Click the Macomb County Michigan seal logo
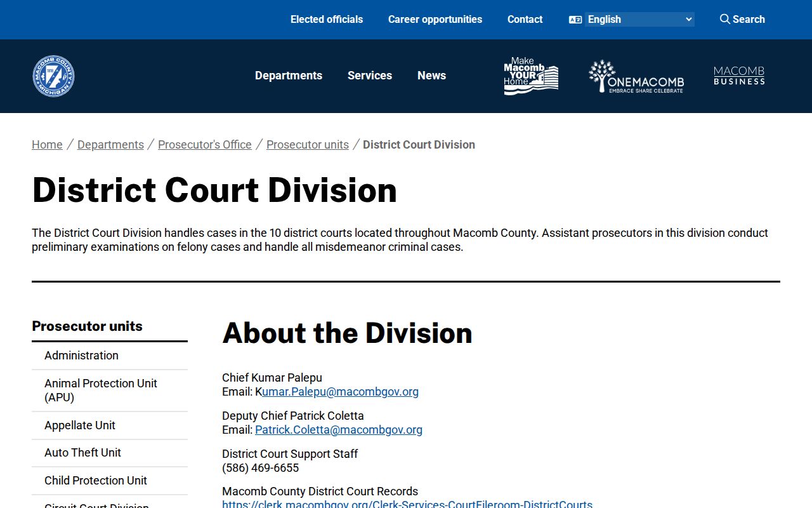Screen dimensions: 812x508 tap(53, 76)
